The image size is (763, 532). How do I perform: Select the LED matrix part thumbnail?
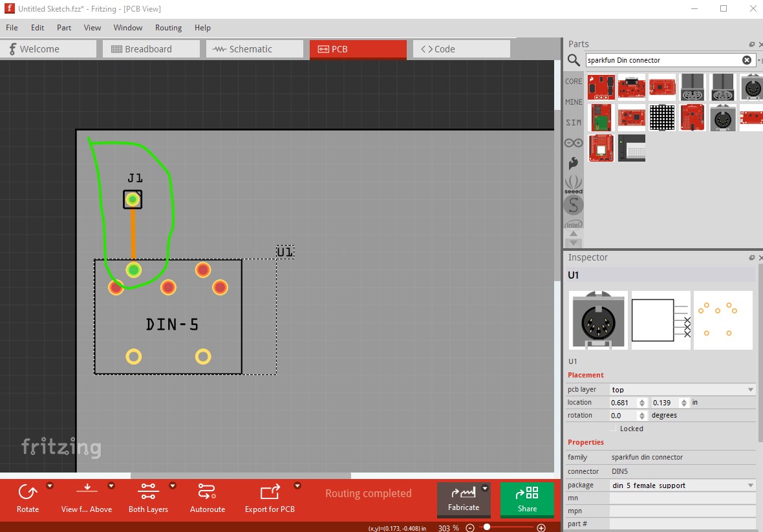661,118
